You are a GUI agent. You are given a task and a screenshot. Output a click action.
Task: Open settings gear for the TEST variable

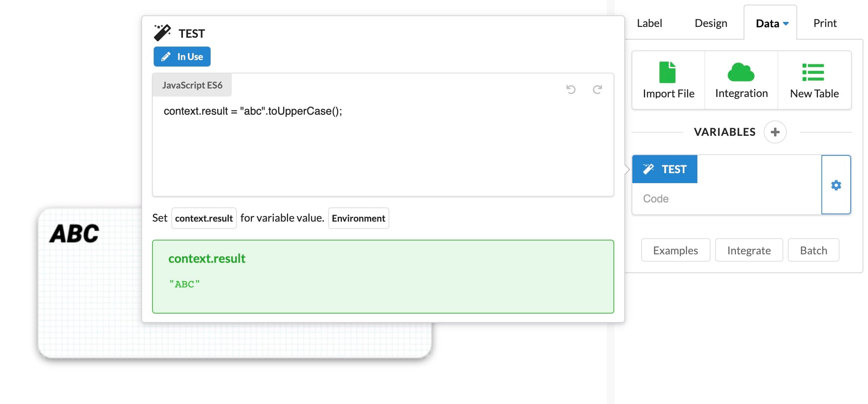click(x=836, y=185)
